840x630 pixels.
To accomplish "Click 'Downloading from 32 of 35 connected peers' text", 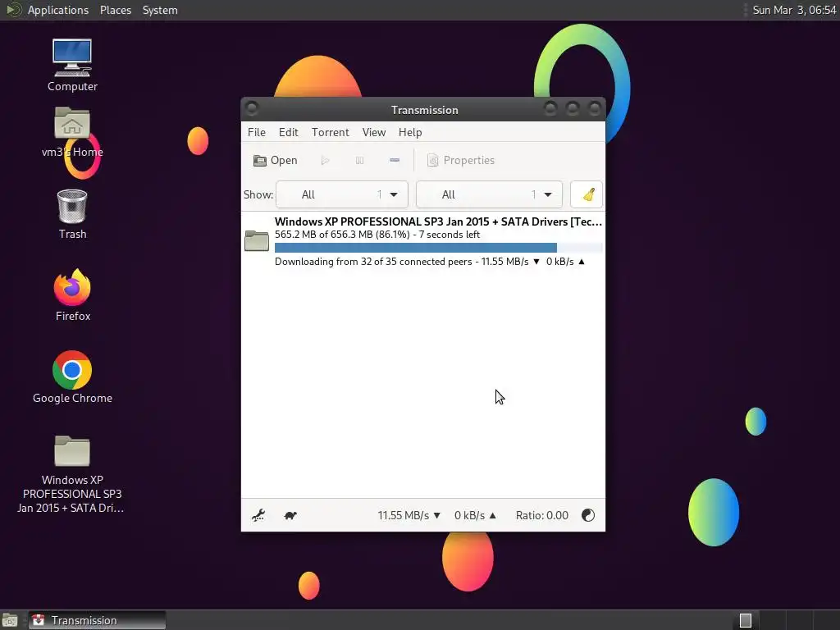I will pos(373,262).
